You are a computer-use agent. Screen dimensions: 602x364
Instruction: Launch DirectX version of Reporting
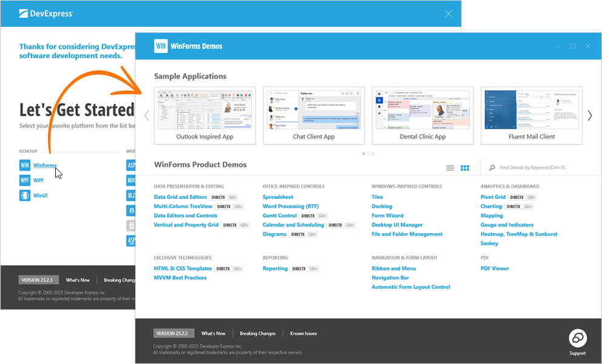point(299,269)
